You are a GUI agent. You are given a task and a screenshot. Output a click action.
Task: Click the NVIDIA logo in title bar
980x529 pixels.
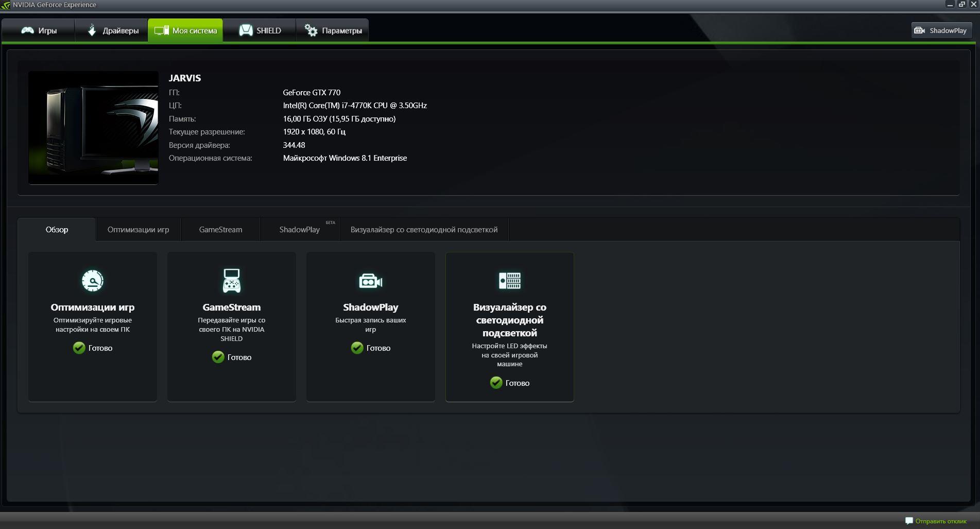tap(6, 5)
